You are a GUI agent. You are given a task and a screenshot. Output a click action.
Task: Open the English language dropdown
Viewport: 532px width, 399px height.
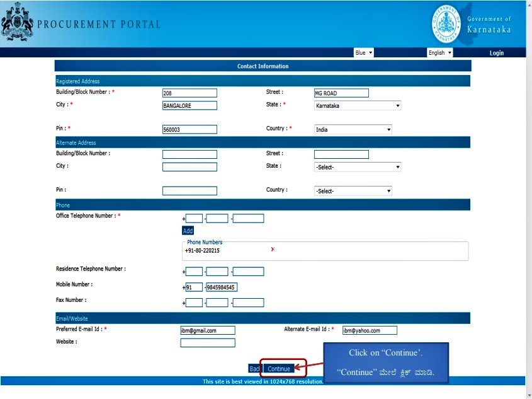tap(439, 53)
